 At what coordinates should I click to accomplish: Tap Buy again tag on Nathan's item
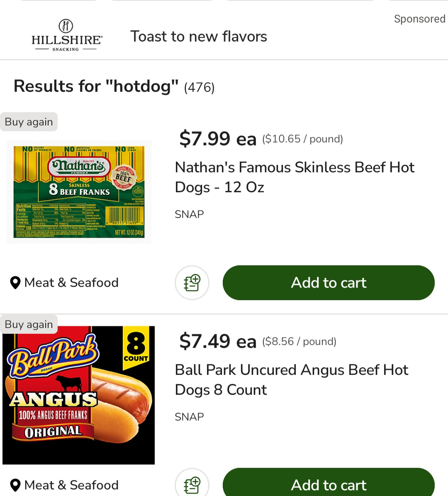29,122
